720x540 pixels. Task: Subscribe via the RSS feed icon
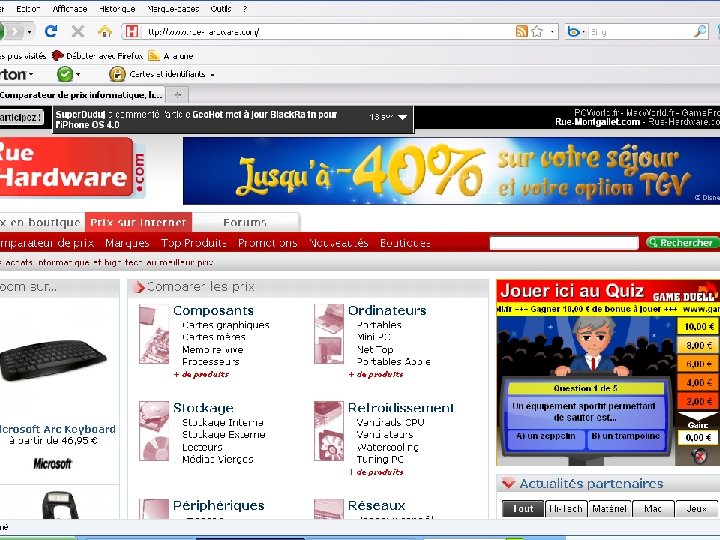522,31
